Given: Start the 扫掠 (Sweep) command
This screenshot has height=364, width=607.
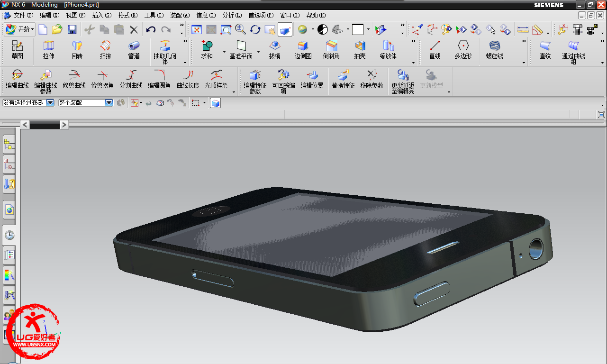Looking at the screenshot, I should point(105,50).
